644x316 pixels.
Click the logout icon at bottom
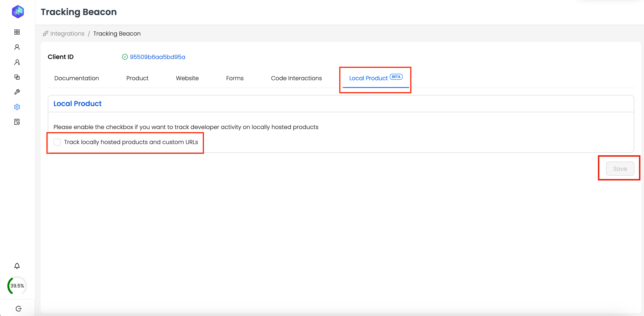pyautogui.click(x=18, y=308)
